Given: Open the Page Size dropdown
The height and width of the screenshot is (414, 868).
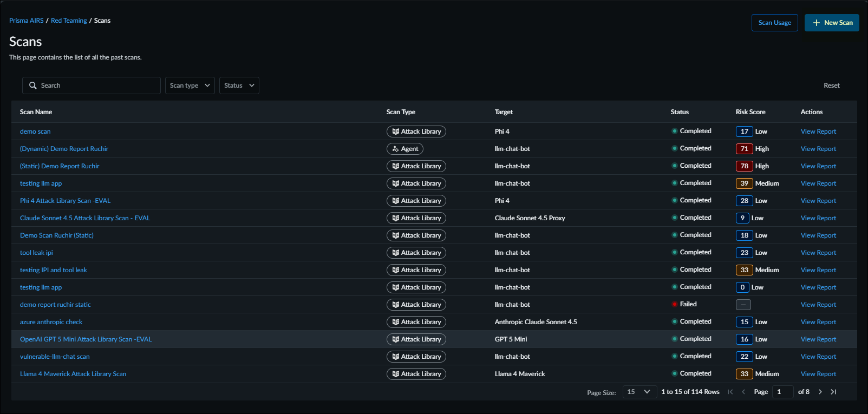Looking at the screenshot, I should 638,392.
